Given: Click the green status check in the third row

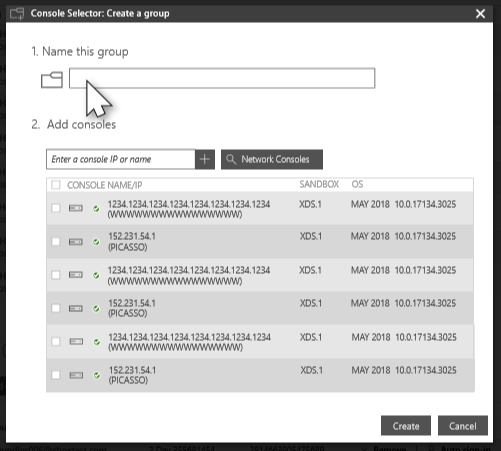Looking at the screenshot, I should tap(96, 275).
